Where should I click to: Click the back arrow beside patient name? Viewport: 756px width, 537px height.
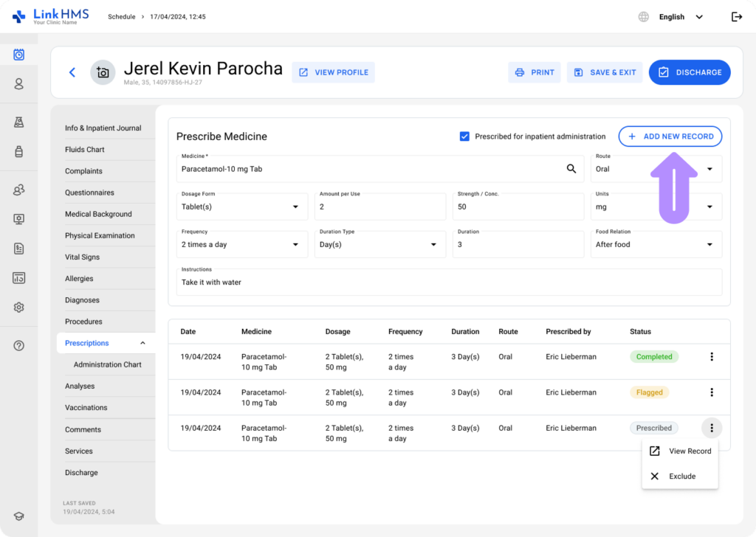[x=72, y=72]
